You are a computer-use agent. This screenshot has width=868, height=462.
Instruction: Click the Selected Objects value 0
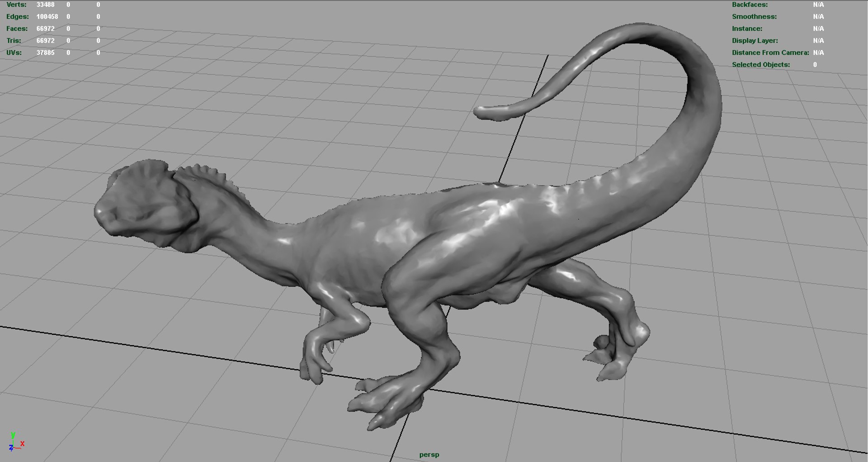coord(815,65)
